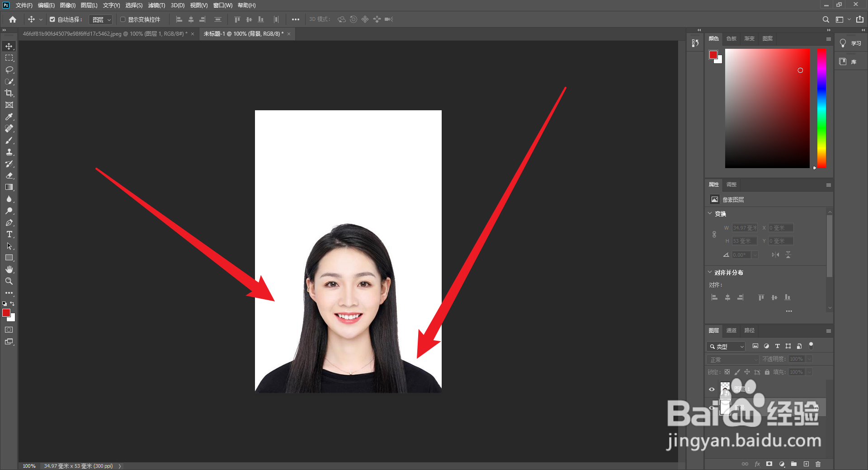
Task: Select the Horizontal Type tool
Action: (x=9, y=234)
